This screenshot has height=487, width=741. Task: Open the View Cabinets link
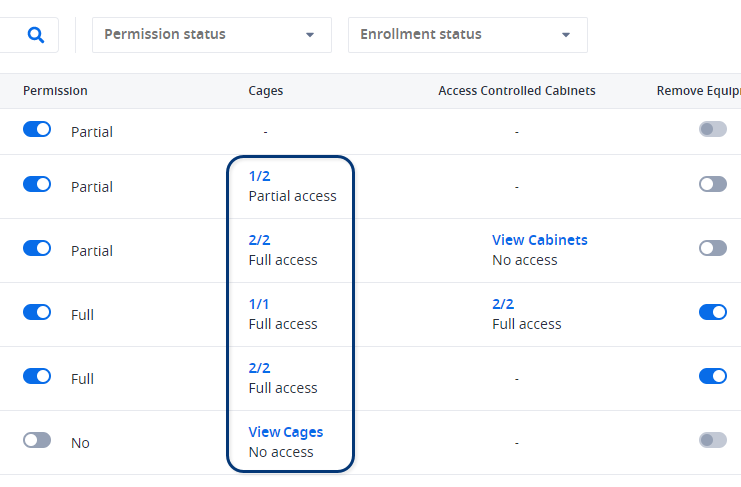pos(540,240)
